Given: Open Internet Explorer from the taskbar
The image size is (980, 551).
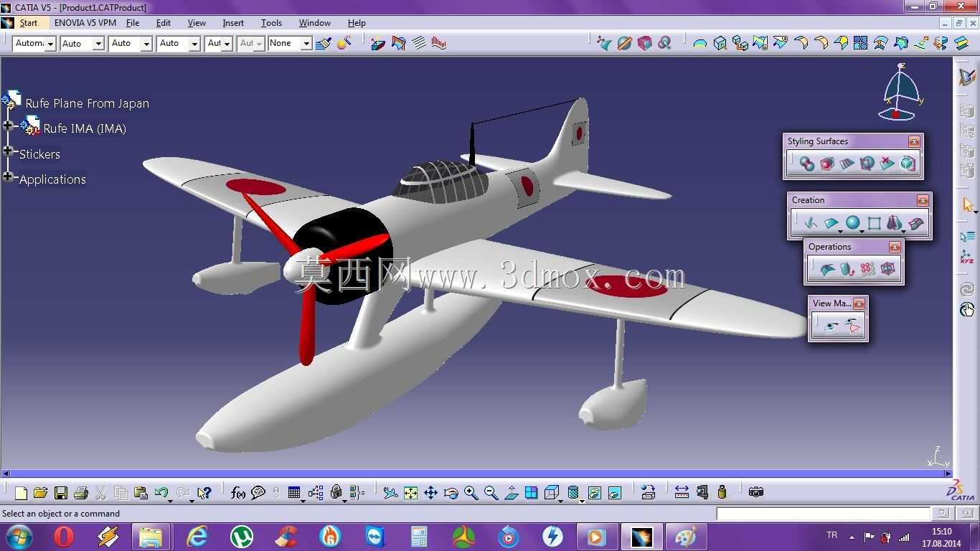Looking at the screenshot, I should click(x=197, y=536).
